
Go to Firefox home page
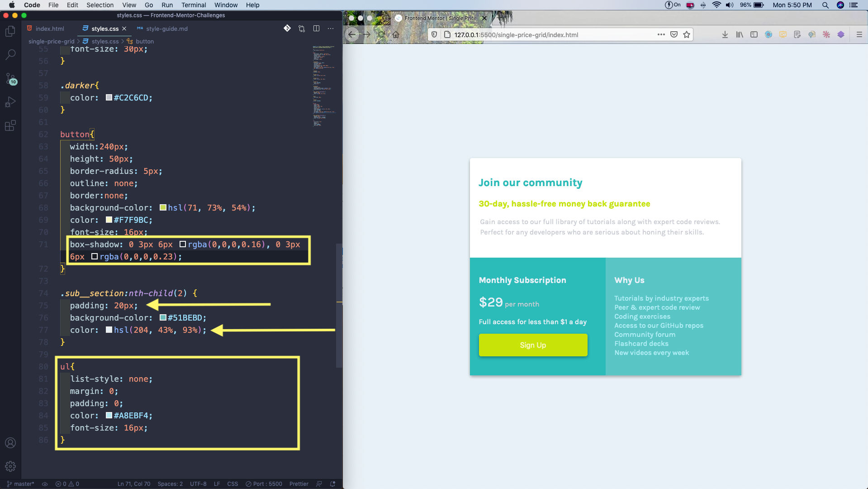tap(396, 34)
